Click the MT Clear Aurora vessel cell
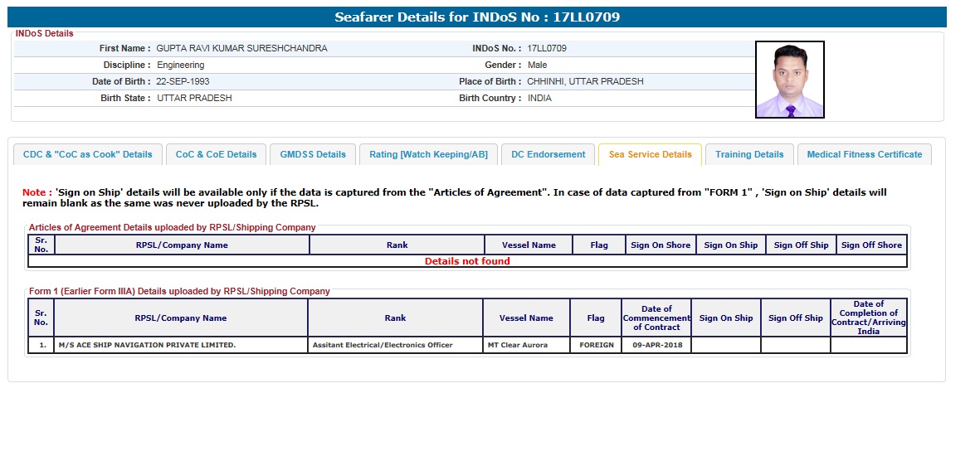The height and width of the screenshot is (456, 980). [x=526, y=345]
